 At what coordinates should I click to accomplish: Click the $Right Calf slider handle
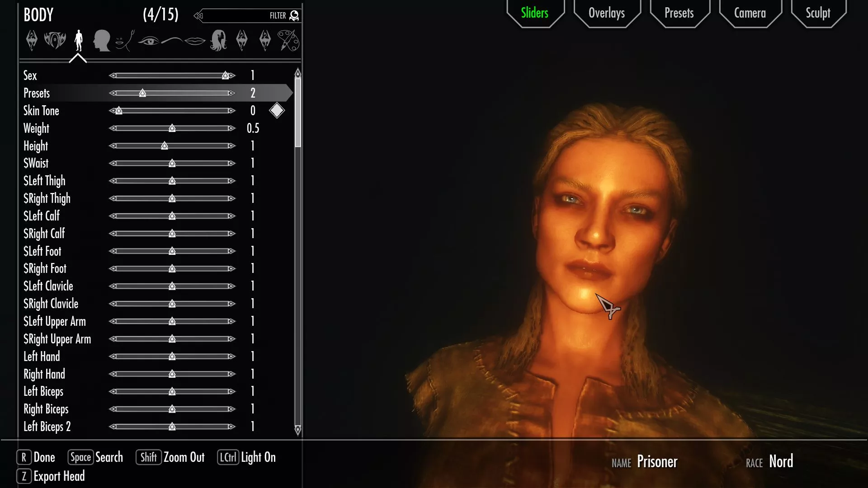point(172,234)
